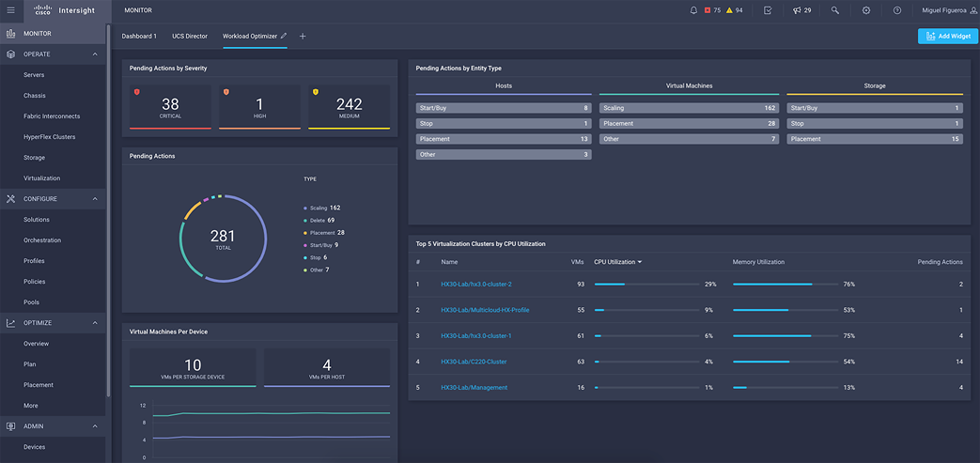
Task: Open the settings gear icon
Action: coord(866,10)
